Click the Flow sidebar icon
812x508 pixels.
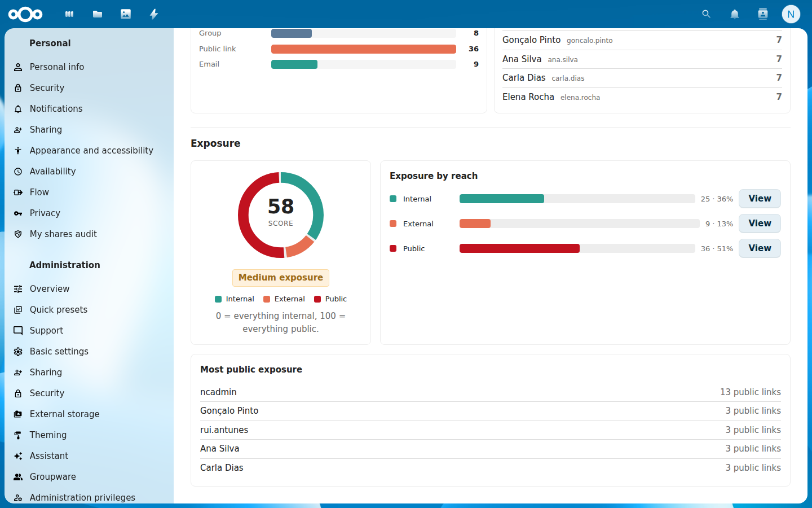18,192
